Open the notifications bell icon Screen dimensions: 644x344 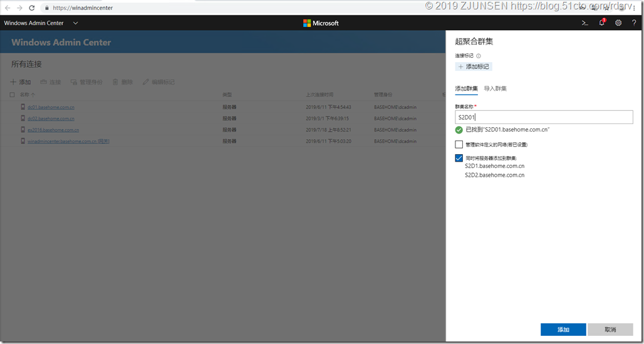pos(602,23)
